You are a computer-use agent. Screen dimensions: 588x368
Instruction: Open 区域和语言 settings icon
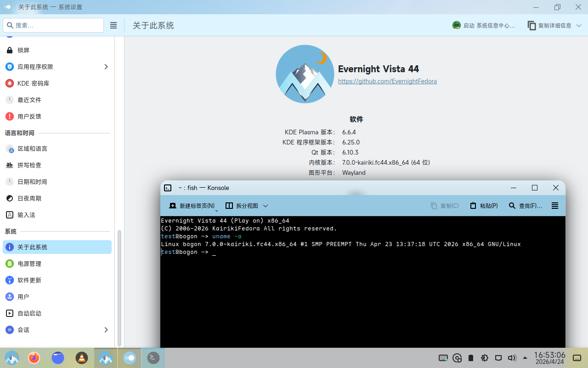[x=10, y=149]
